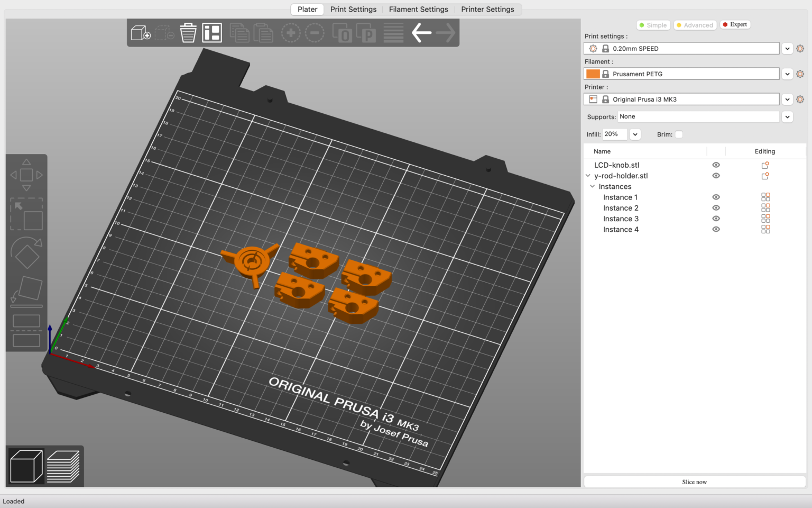Open the layers preview thumbnail at bottom left
Image resolution: width=812 pixels, height=508 pixels.
click(63, 466)
